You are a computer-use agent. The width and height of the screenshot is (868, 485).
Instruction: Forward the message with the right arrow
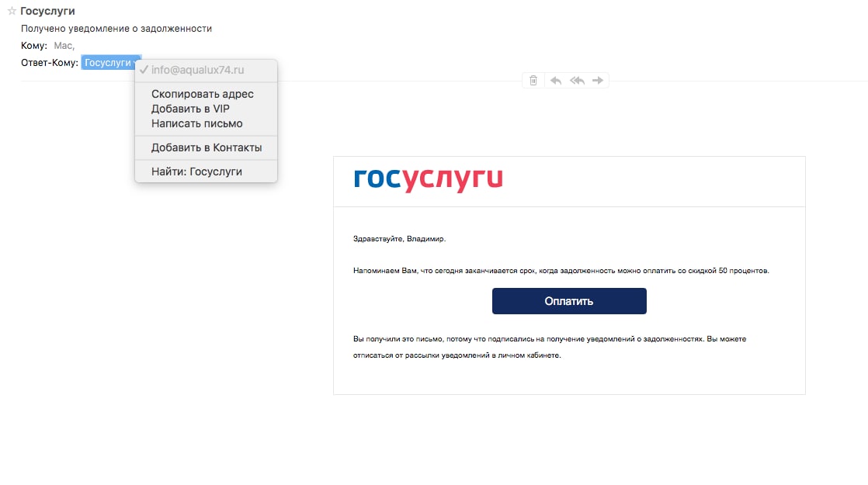[598, 81]
